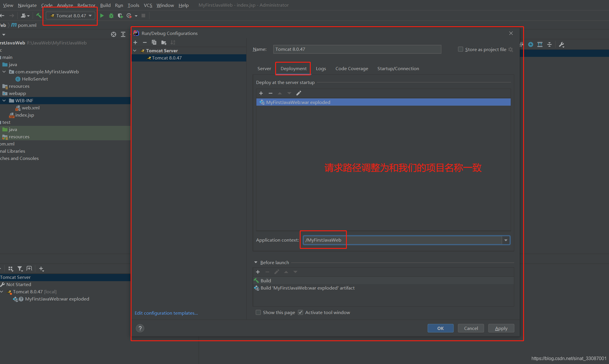Select Build task in Before launch list
Viewport: 609px width, 364px height.
(x=383, y=281)
